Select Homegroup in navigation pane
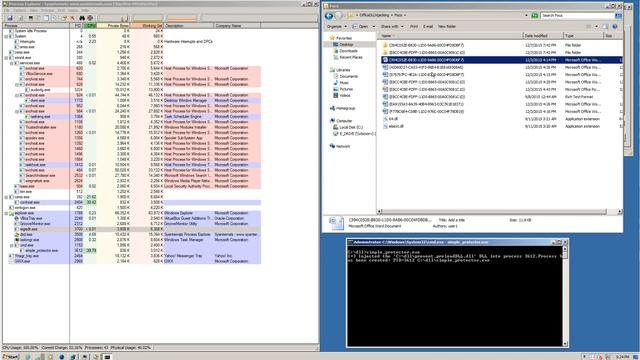 342,108
